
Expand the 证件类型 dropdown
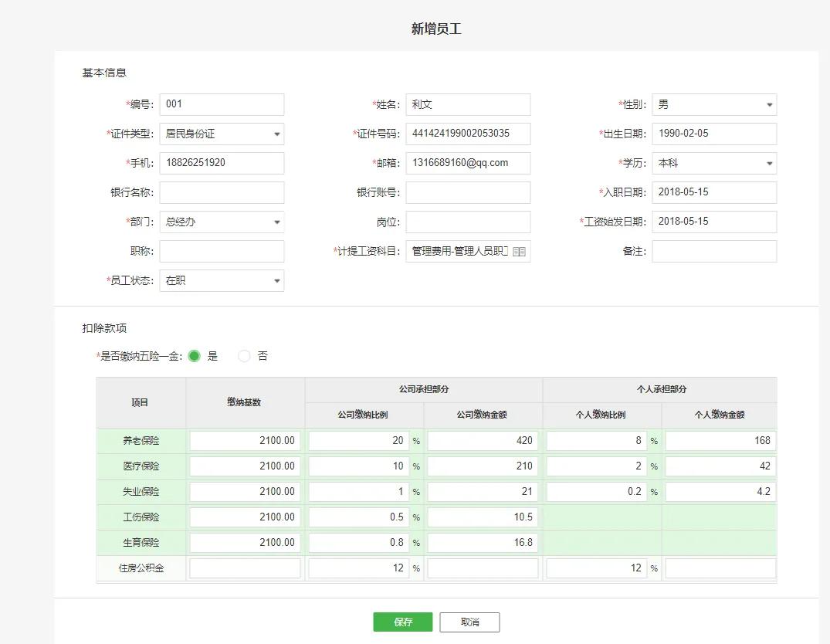coord(276,134)
